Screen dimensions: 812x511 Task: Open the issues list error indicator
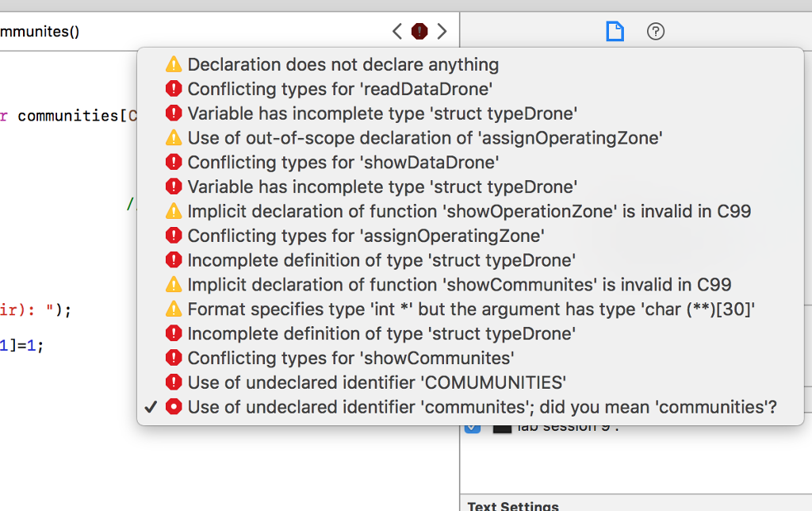(419, 31)
